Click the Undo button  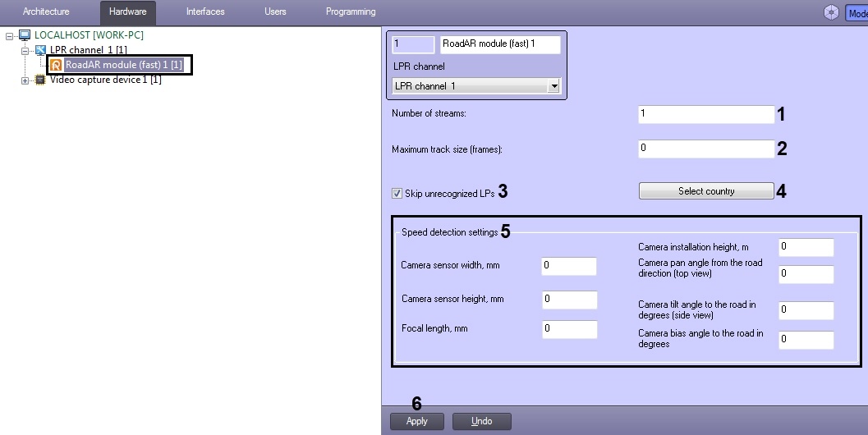click(x=481, y=421)
